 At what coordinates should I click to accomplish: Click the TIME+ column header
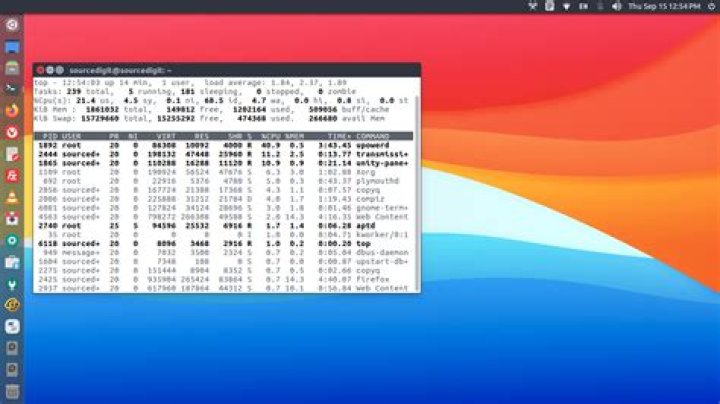[x=340, y=136]
